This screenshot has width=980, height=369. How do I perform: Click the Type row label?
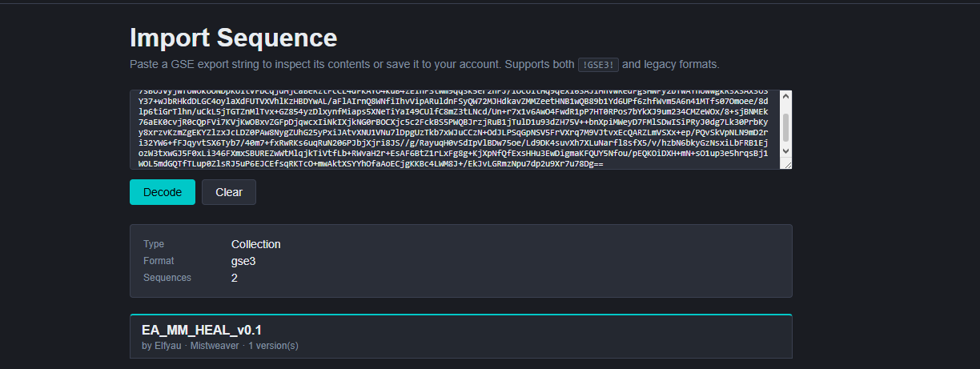154,244
